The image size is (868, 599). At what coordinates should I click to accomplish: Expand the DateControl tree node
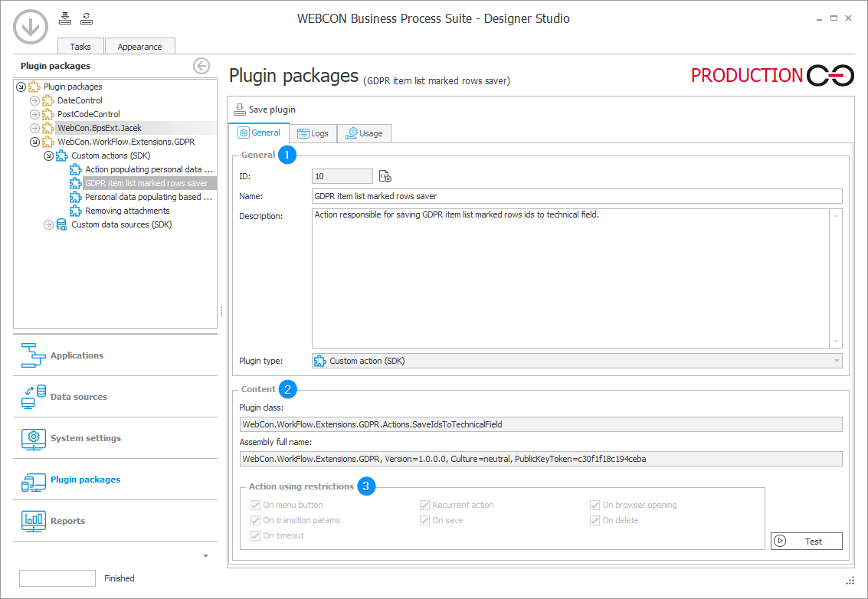[34, 100]
